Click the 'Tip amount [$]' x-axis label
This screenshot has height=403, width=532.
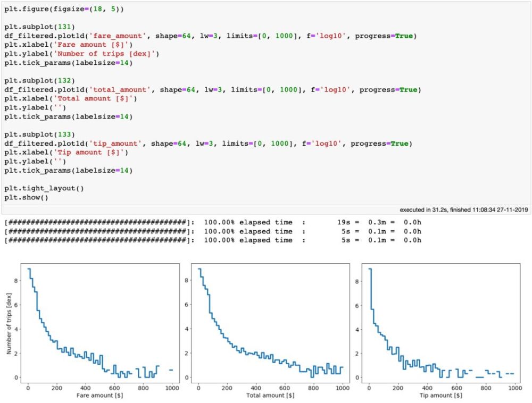(440, 396)
